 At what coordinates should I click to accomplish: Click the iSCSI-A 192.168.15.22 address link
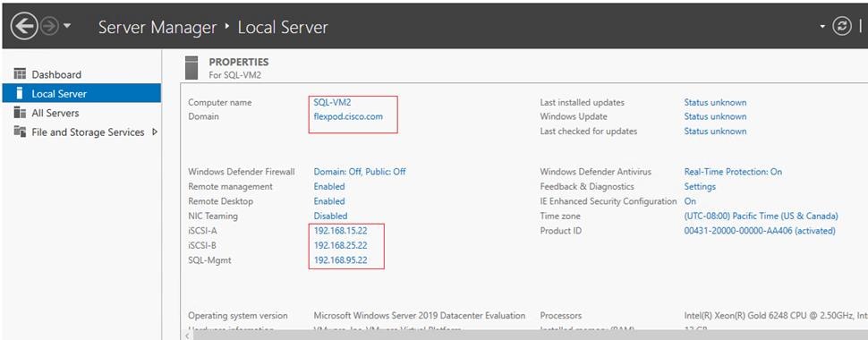point(340,231)
